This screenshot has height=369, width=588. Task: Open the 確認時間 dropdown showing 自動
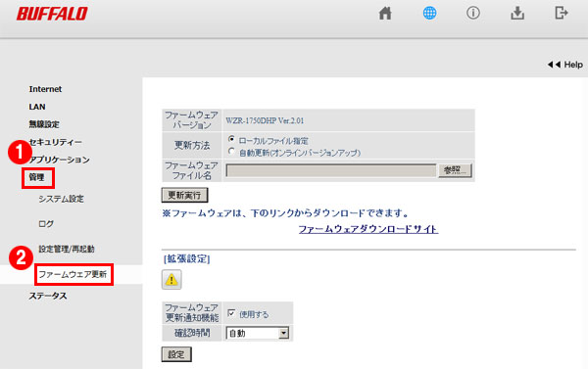[257, 333]
